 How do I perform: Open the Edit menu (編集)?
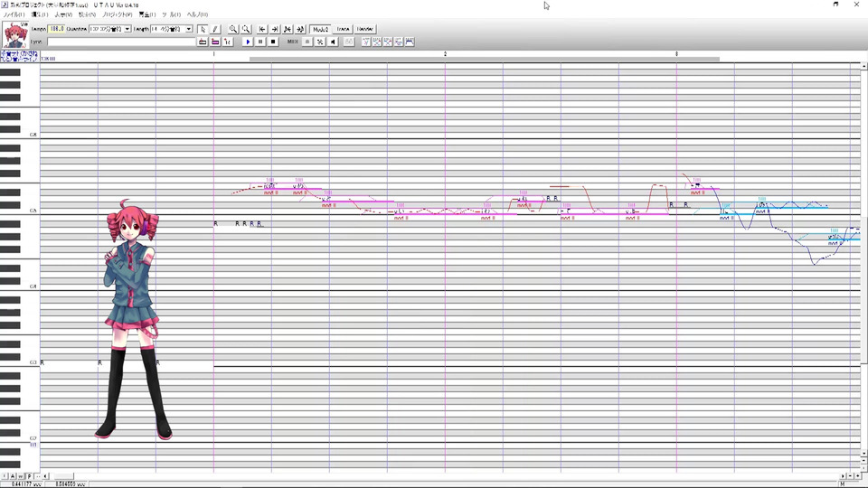39,14
